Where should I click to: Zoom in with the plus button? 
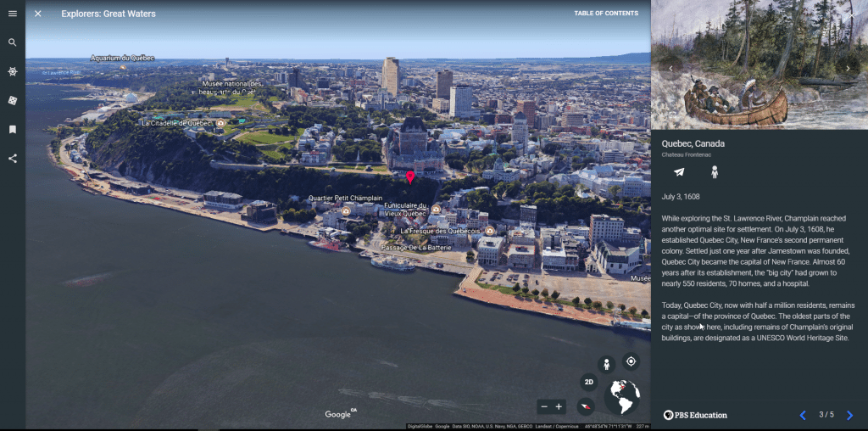coord(559,406)
